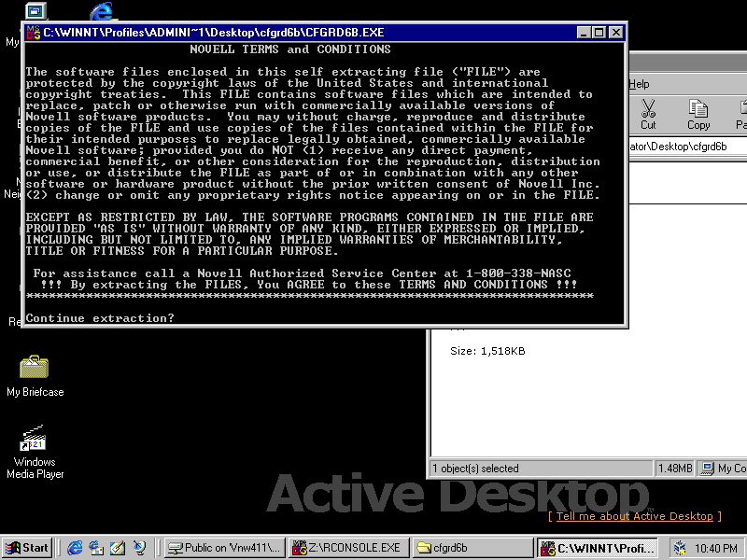The image size is (747, 560).
Task: Click the Explorer address field showing Desktop\cfgrd6b
Action: click(688, 147)
